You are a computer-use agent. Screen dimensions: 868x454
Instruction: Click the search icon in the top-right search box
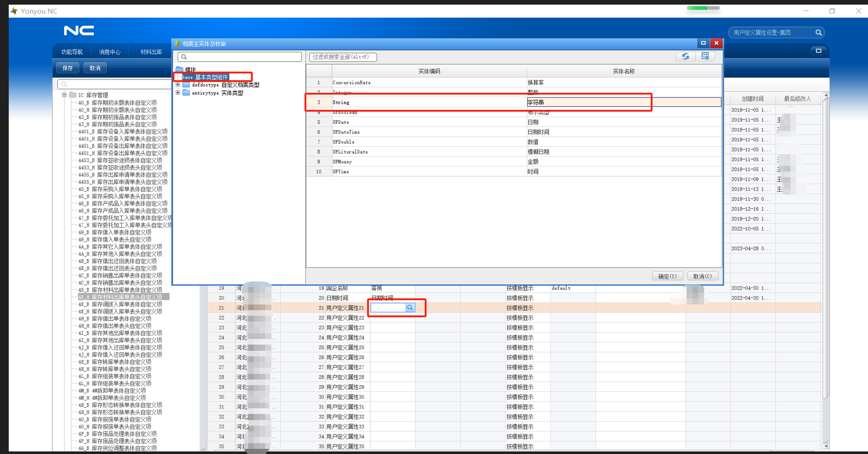coord(819,32)
